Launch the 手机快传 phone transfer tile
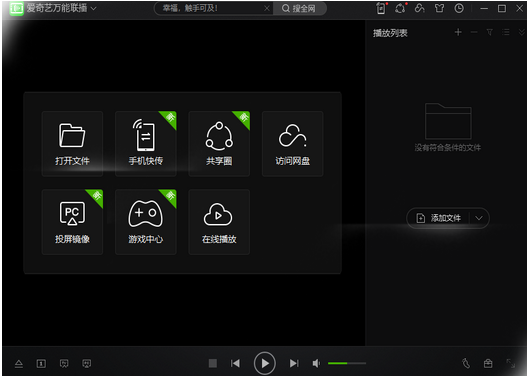530x381 pixels. (146, 144)
